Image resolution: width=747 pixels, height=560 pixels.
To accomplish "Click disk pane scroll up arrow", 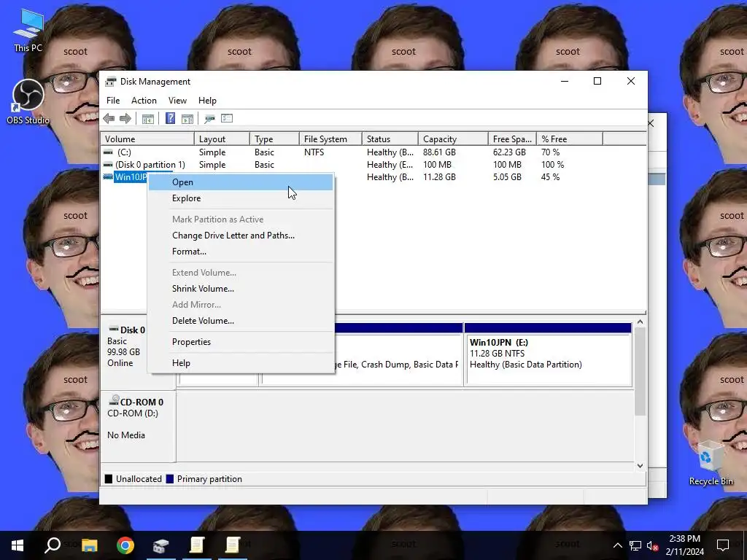I will (x=640, y=322).
